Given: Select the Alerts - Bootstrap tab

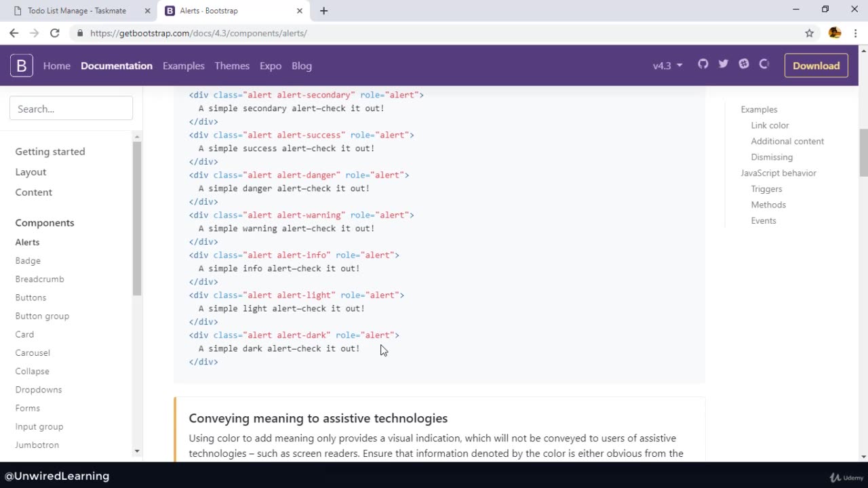Looking at the screenshot, I should pos(234,11).
